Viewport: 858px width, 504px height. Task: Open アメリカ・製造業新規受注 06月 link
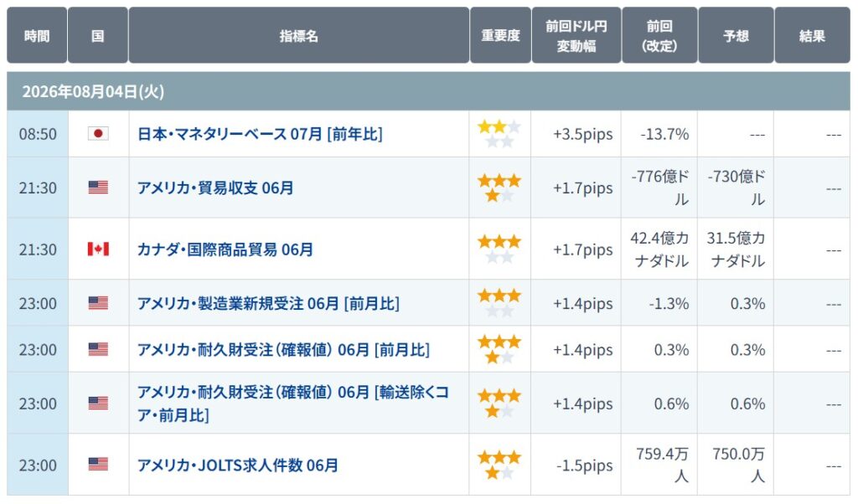(x=268, y=303)
